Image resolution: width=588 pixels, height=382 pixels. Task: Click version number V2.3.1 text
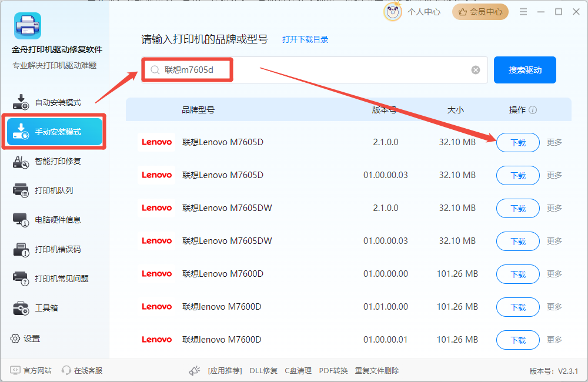(x=554, y=371)
